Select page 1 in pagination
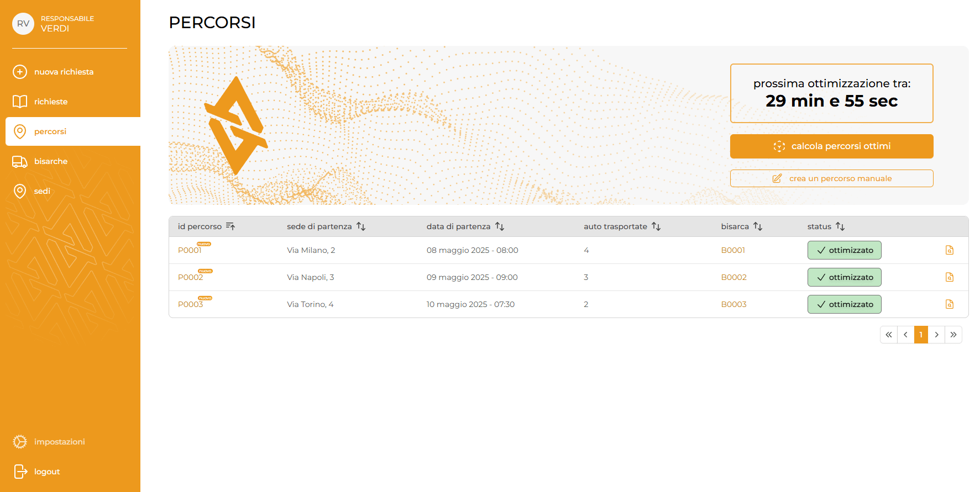 tap(921, 335)
